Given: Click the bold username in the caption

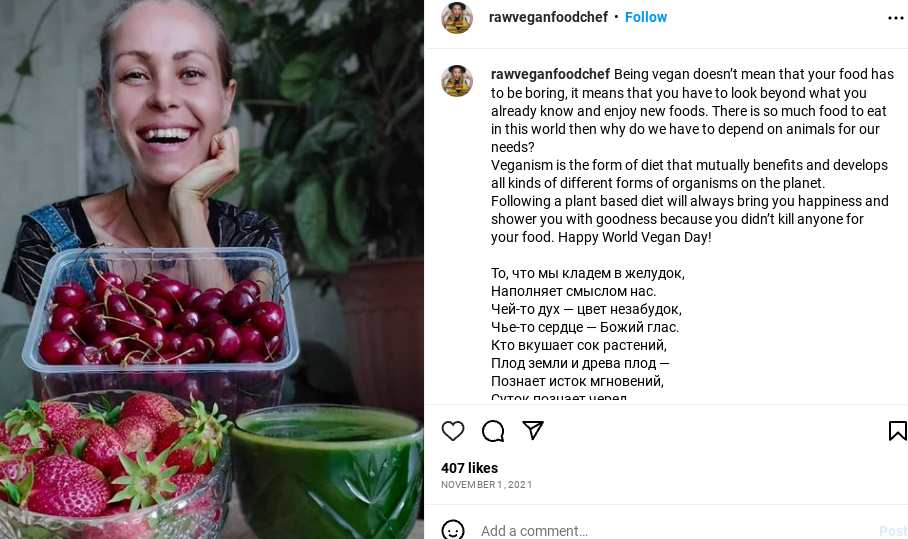Looking at the screenshot, I should tap(550, 75).
